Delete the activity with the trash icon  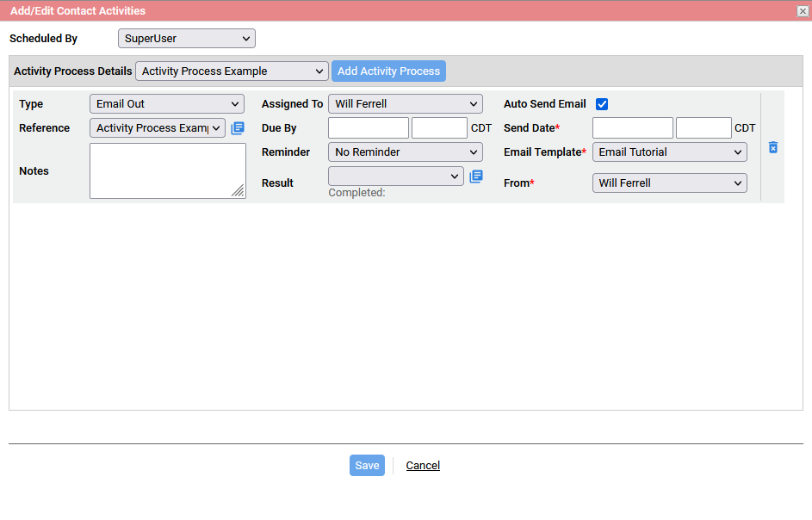point(772,147)
